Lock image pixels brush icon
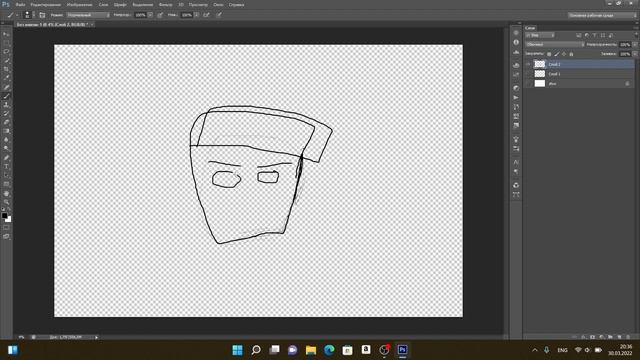Screen dimensions: 640x360 (x=557, y=54)
